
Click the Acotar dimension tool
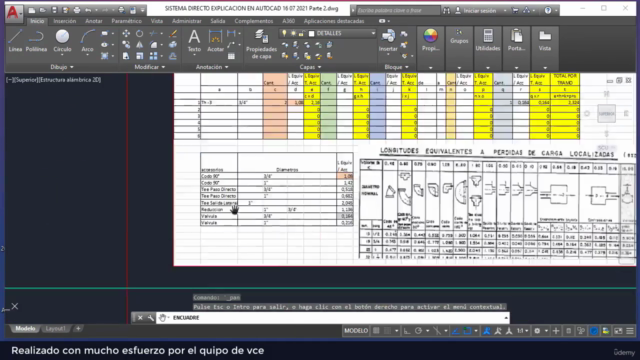pos(215,41)
